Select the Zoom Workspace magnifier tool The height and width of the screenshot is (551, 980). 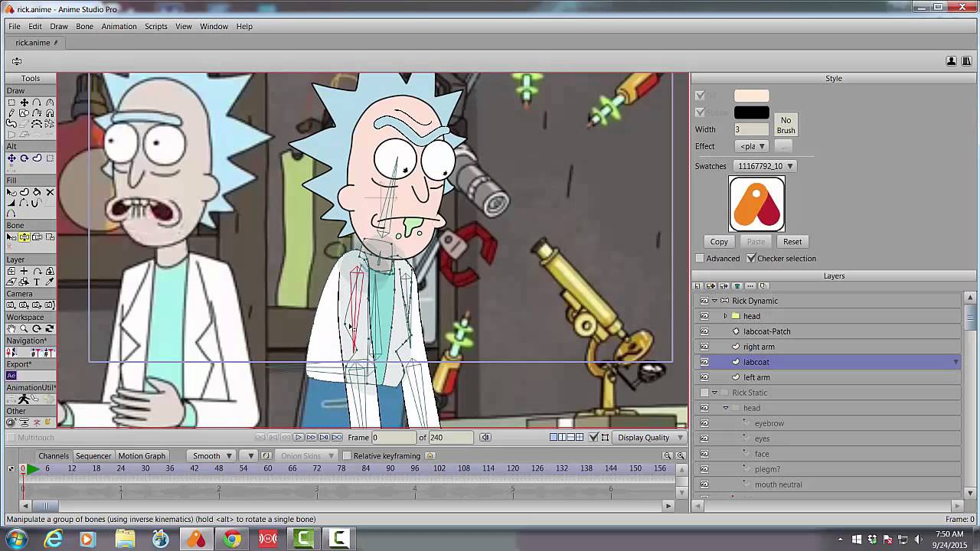click(24, 328)
